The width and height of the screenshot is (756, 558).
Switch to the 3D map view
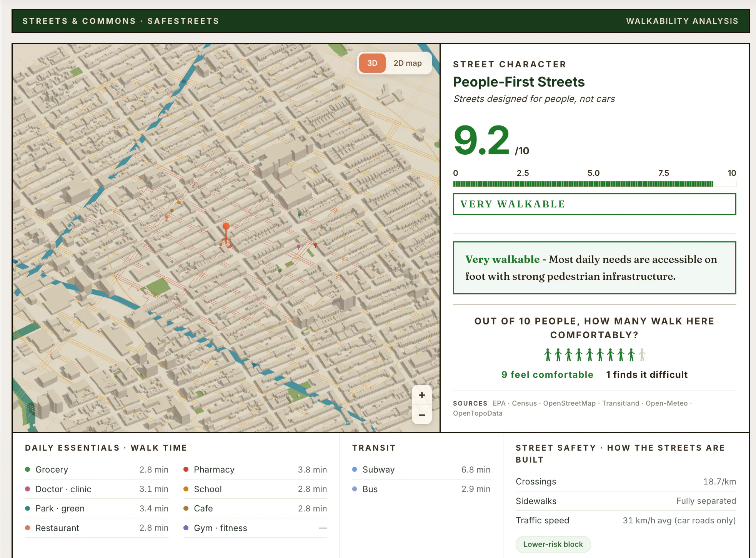[372, 63]
